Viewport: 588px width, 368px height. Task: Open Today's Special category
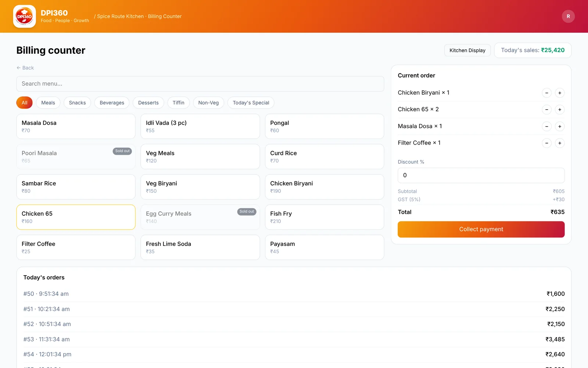[251, 103]
